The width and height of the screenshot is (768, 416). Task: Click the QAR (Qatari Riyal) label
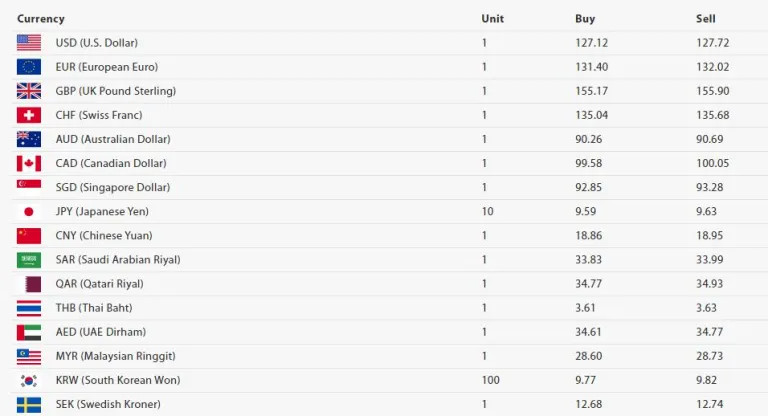coord(99,284)
